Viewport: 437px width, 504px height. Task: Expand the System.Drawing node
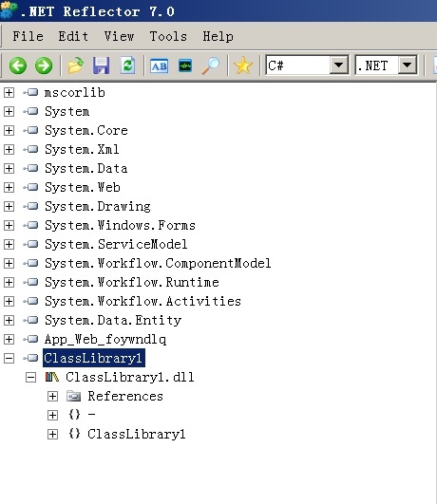(9, 206)
